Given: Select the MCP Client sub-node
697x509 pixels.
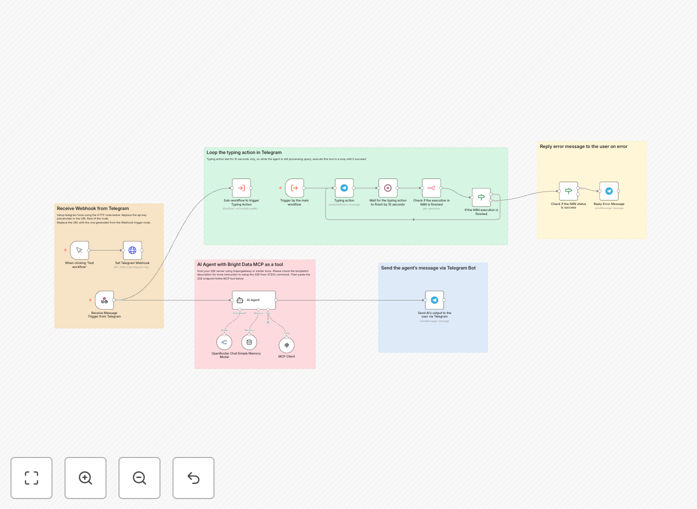Looking at the screenshot, I should click(x=287, y=345).
